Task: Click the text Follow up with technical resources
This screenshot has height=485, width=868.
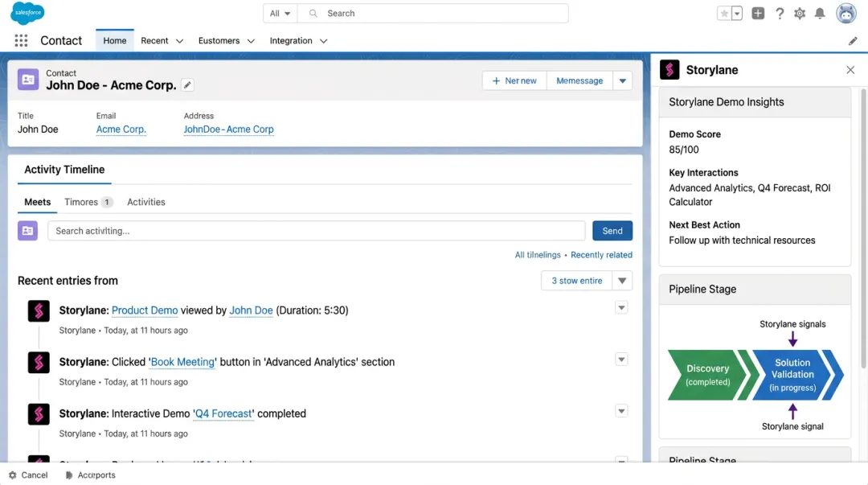Action: (x=742, y=240)
